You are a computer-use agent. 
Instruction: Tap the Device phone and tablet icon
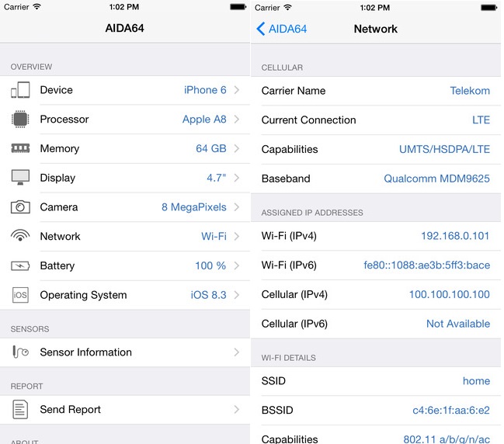coord(20,90)
